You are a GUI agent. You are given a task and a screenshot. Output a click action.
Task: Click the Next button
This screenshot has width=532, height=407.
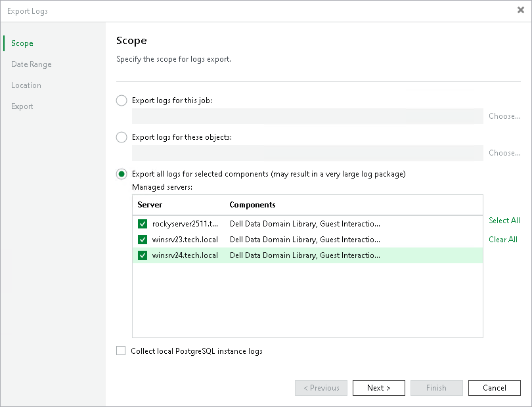coord(378,388)
